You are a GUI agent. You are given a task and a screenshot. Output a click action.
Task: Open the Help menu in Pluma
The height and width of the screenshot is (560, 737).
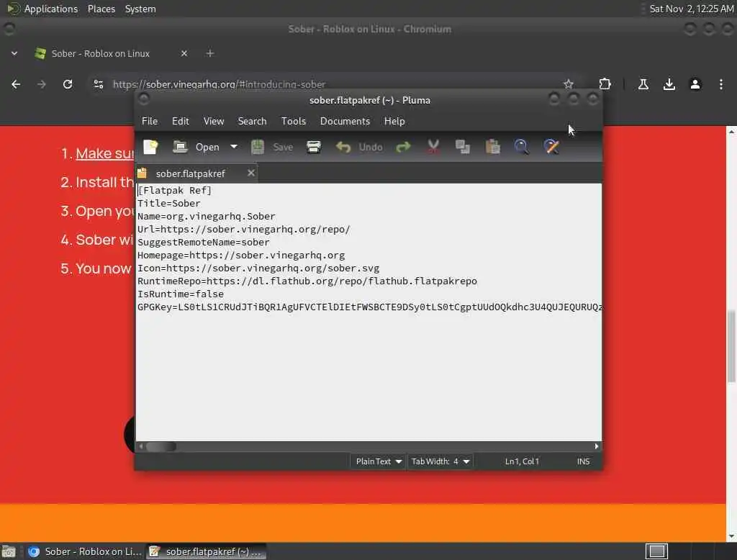[x=394, y=122]
